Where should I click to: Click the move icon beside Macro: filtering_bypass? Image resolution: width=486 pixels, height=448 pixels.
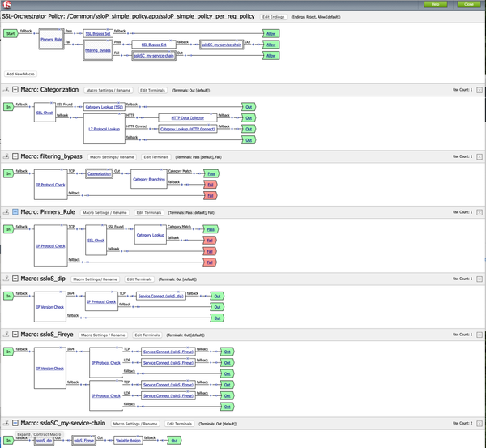coord(6,156)
